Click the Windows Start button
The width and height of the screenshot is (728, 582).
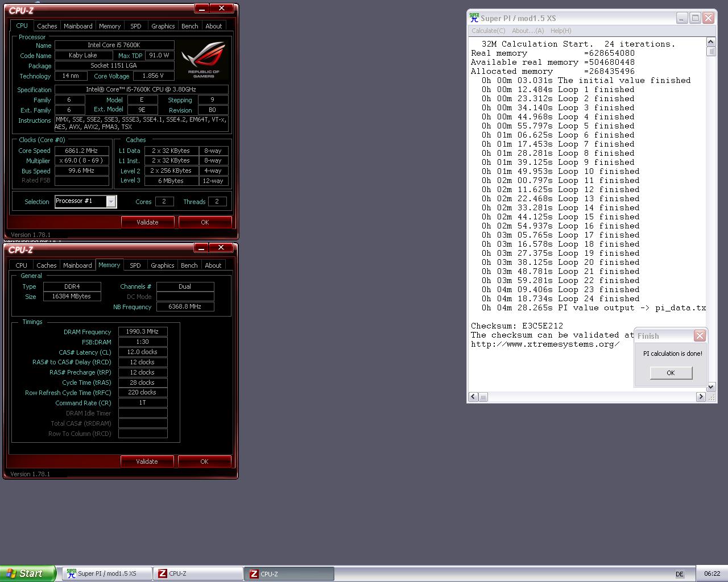coord(27,573)
